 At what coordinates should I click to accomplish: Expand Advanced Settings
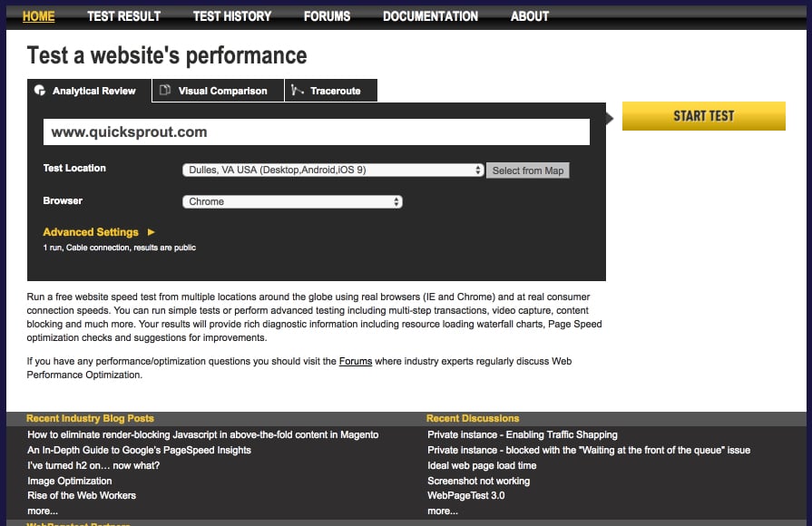(x=91, y=232)
